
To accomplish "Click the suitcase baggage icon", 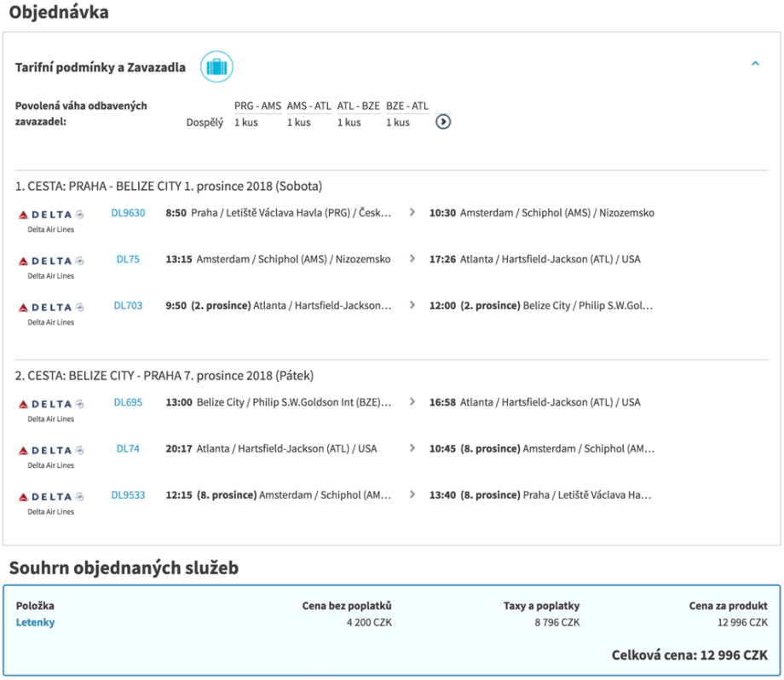I will (216, 67).
